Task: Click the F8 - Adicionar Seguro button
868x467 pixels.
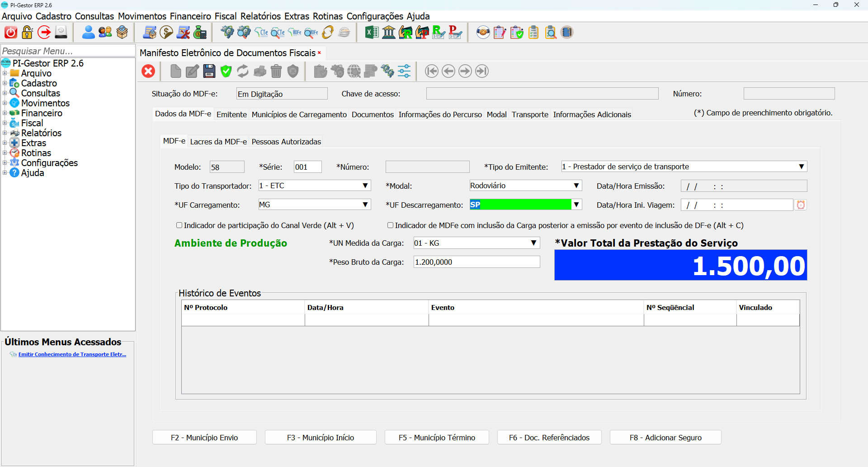Action: 665,438
